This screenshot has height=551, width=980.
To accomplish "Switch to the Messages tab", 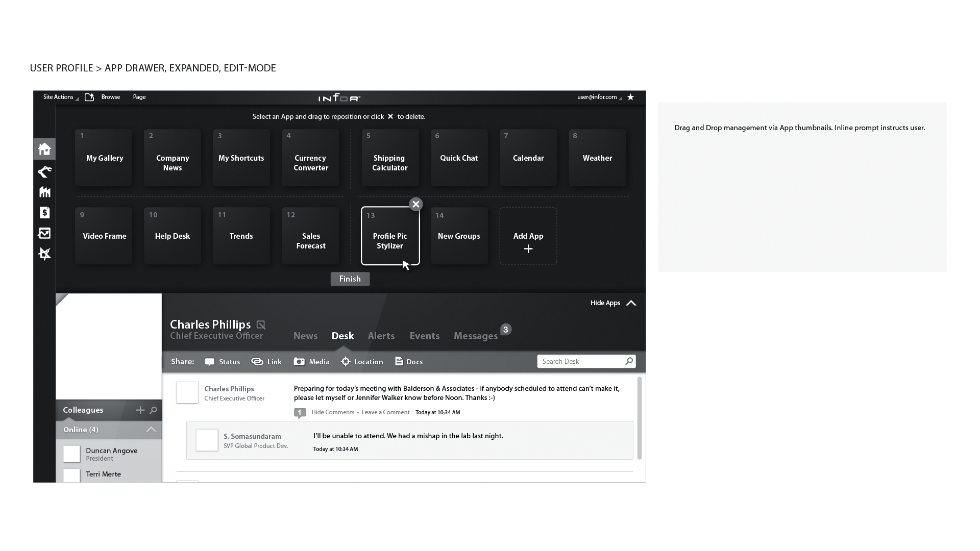I will coord(475,336).
